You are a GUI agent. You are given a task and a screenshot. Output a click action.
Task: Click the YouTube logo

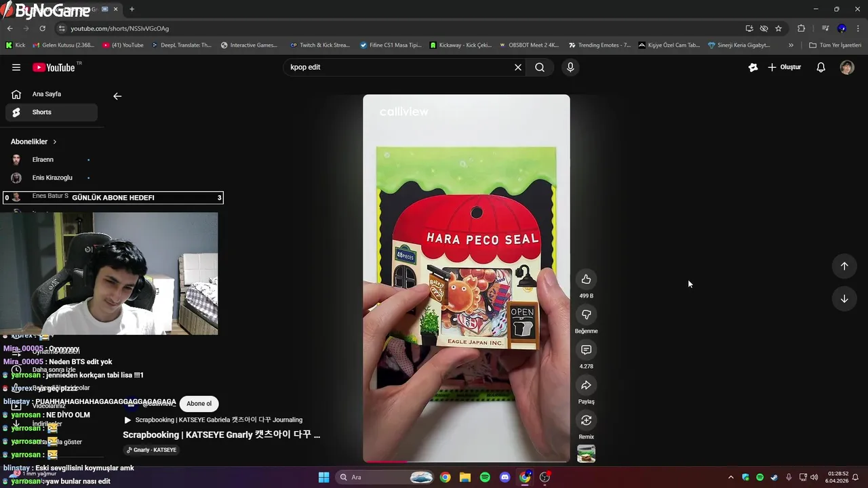point(54,67)
